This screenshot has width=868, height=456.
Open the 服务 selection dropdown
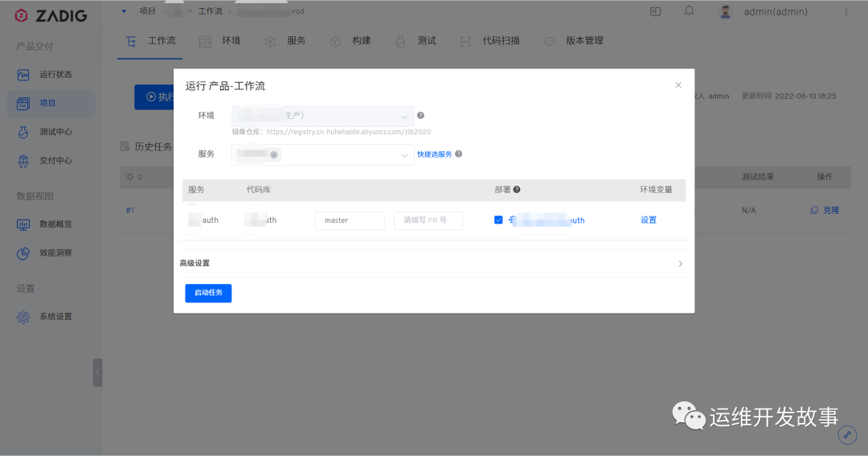pos(322,154)
